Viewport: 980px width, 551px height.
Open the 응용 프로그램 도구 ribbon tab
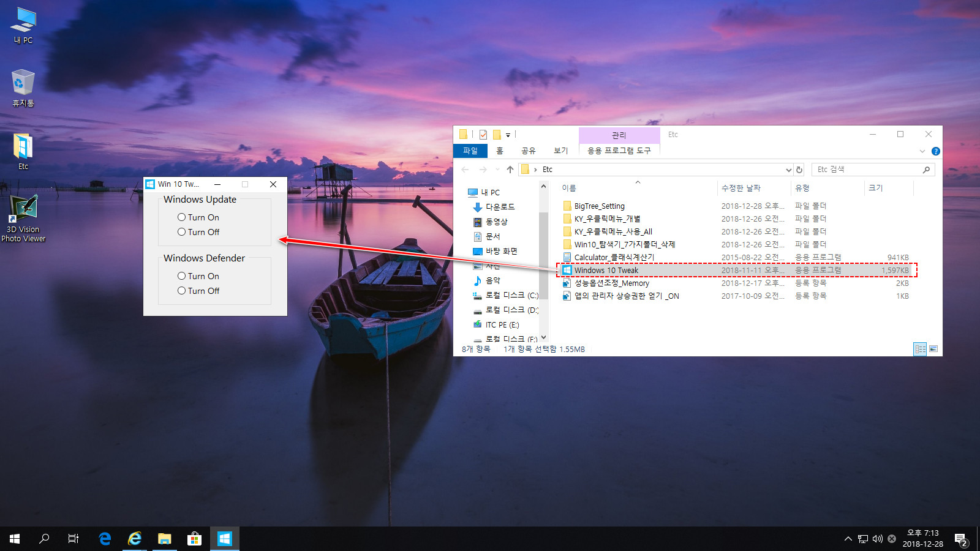pyautogui.click(x=619, y=151)
